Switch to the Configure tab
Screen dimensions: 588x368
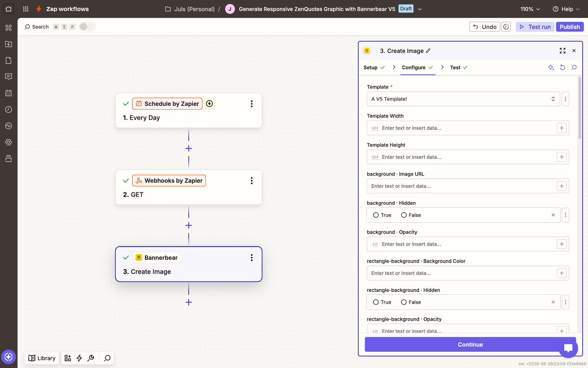(417, 67)
